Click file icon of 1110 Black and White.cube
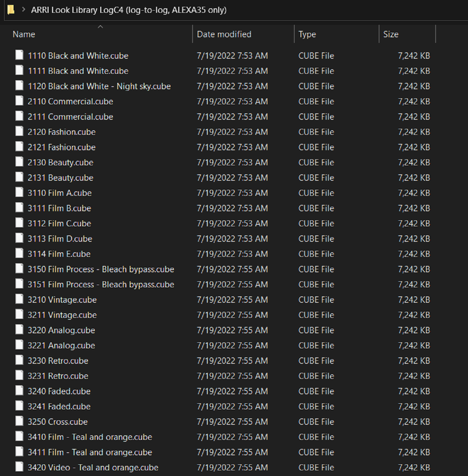 [x=20, y=55]
